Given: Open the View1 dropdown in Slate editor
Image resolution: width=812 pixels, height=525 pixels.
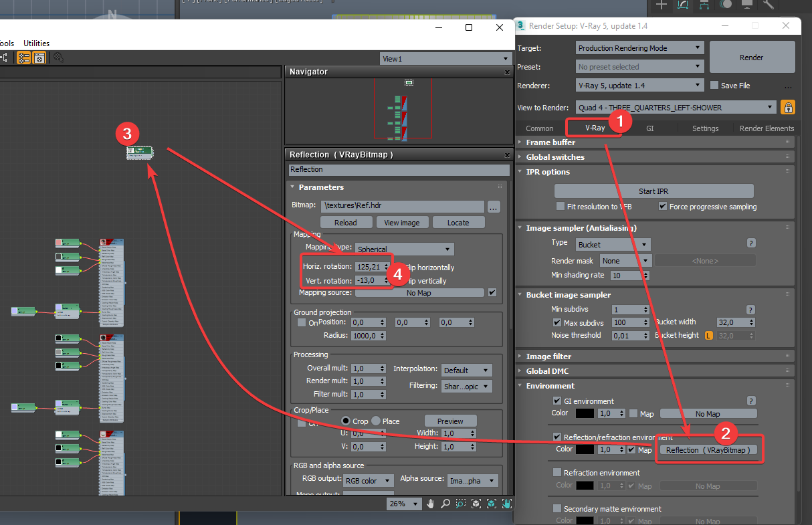Looking at the screenshot, I should [x=445, y=59].
